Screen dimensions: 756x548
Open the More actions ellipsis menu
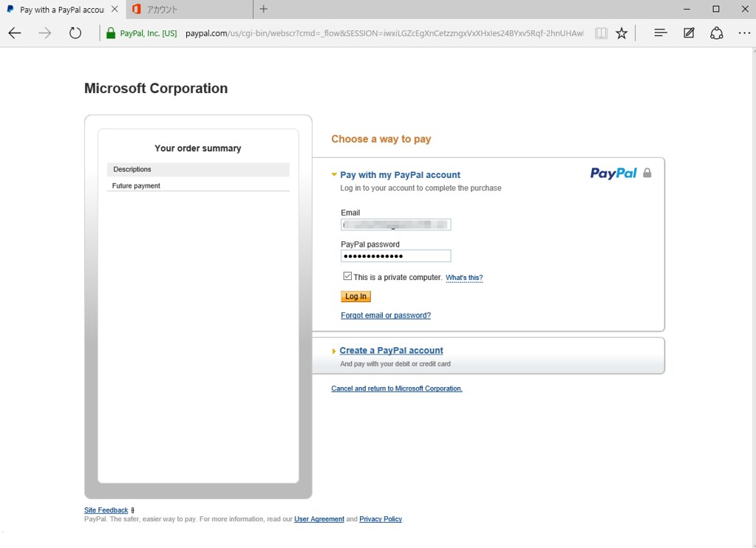pyautogui.click(x=744, y=32)
